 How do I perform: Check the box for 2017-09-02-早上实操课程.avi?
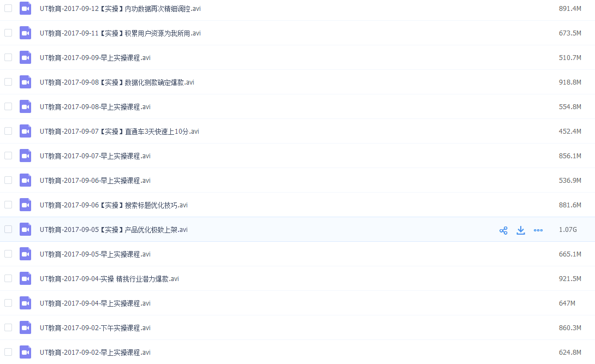(x=8, y=352)
